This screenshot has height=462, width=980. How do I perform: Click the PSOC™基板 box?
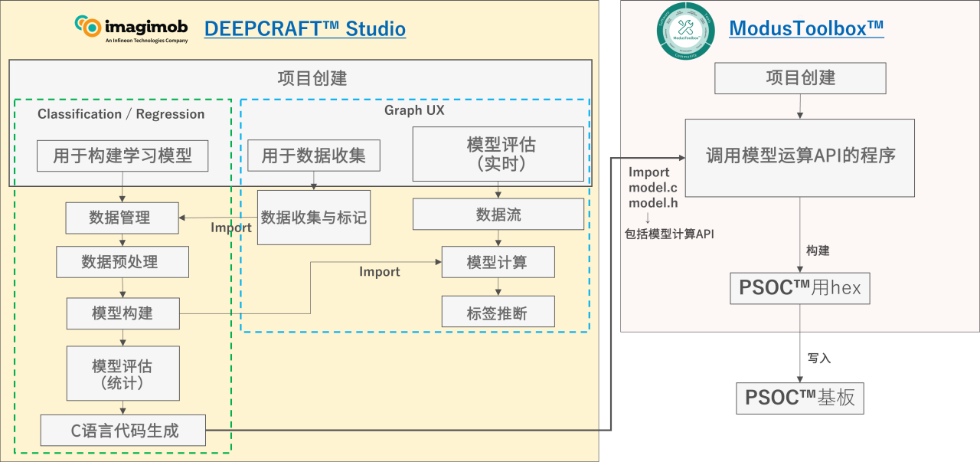(x=800, y=398)
